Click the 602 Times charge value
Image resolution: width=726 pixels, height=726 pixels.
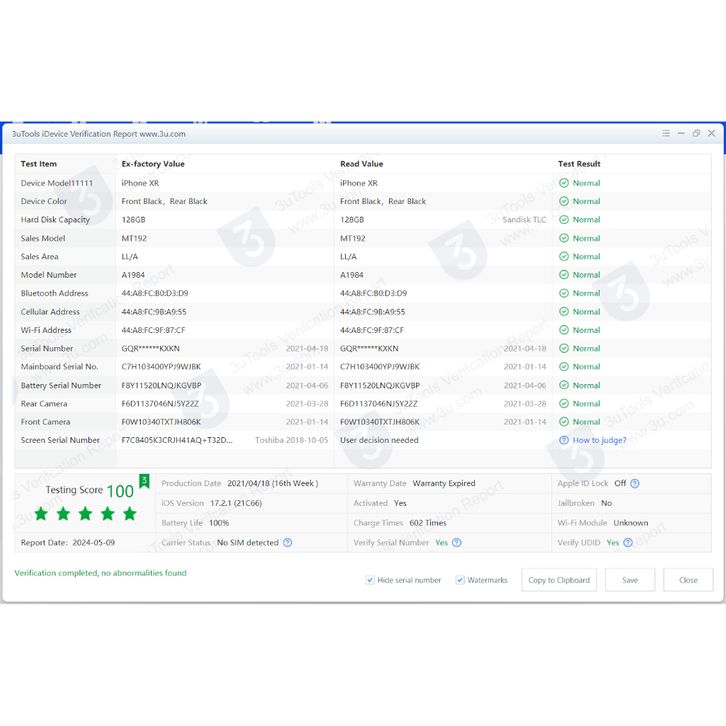pyautogui.click(x=428, y=523)
